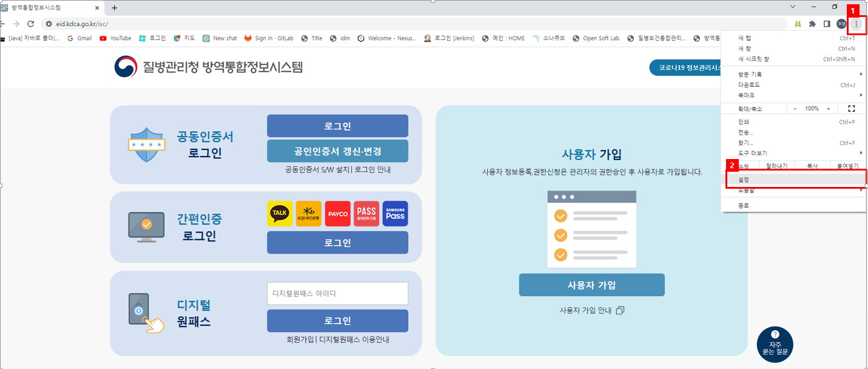Click 복사 in the edit row
868x369 pixels.
[x=812, y=166]
